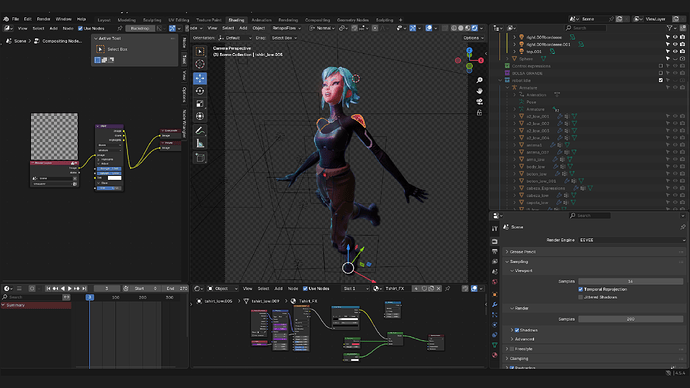Open the Orientation Default dropdown
The image size is (690, 388).
point(235,38)
